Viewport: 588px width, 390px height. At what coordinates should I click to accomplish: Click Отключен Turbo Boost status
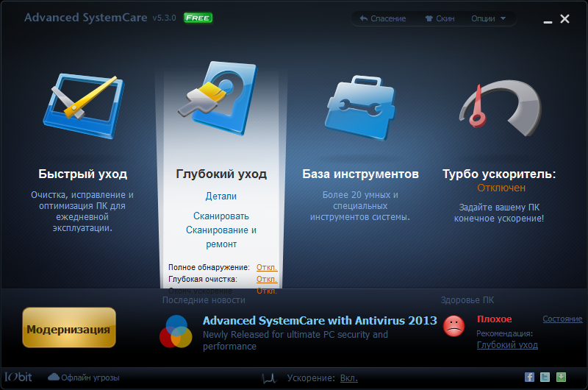(x=501, y=188)
